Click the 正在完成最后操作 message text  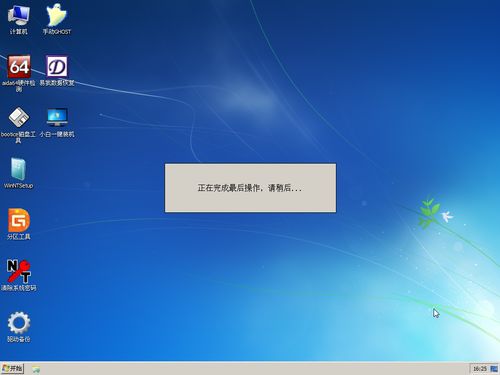pos(250,188)
